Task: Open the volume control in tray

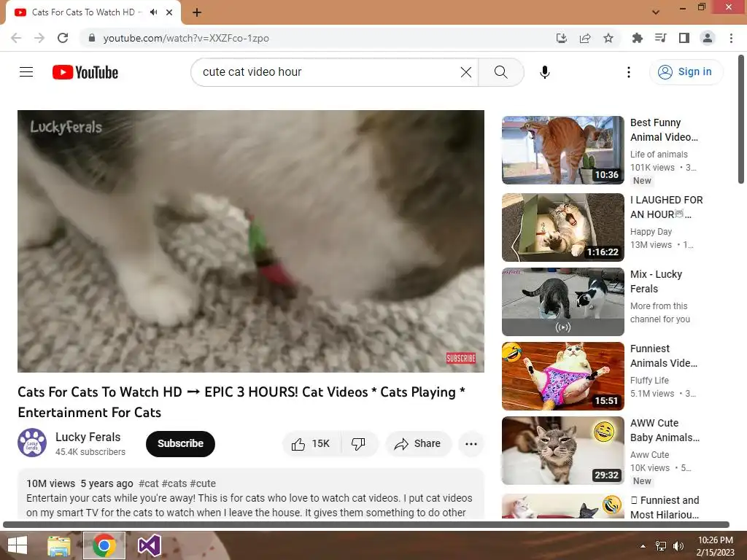Action: 678,546
